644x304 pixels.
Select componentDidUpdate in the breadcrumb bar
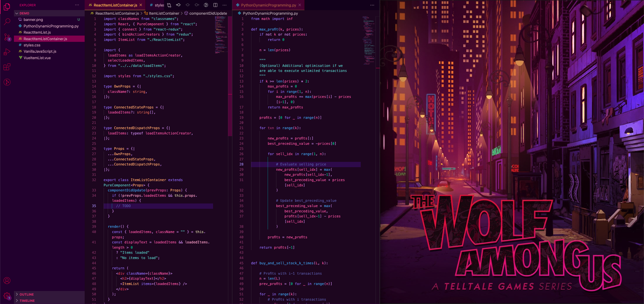point(208,13)
